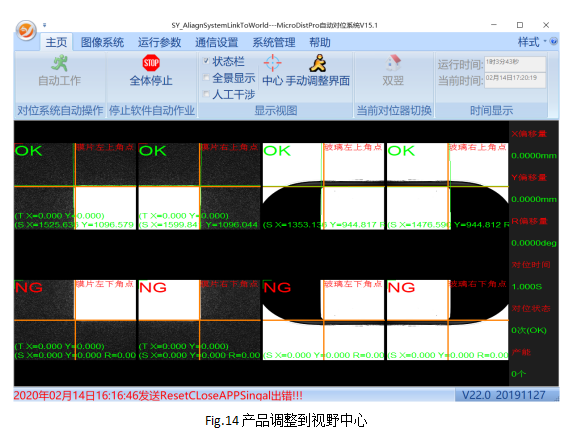Click the 膜片左上角点 camera view
Image resolution: width=573 pixels, height=434 pixels.
75,186
